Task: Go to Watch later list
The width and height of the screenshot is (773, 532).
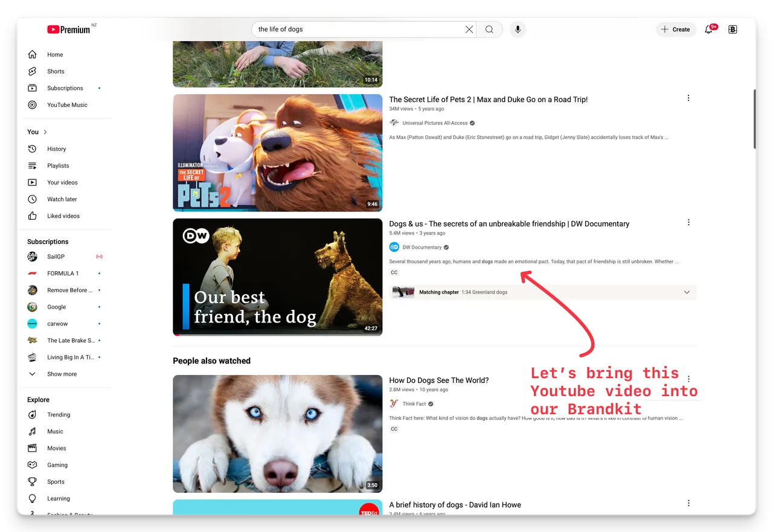Action: [x=62, y=199]
